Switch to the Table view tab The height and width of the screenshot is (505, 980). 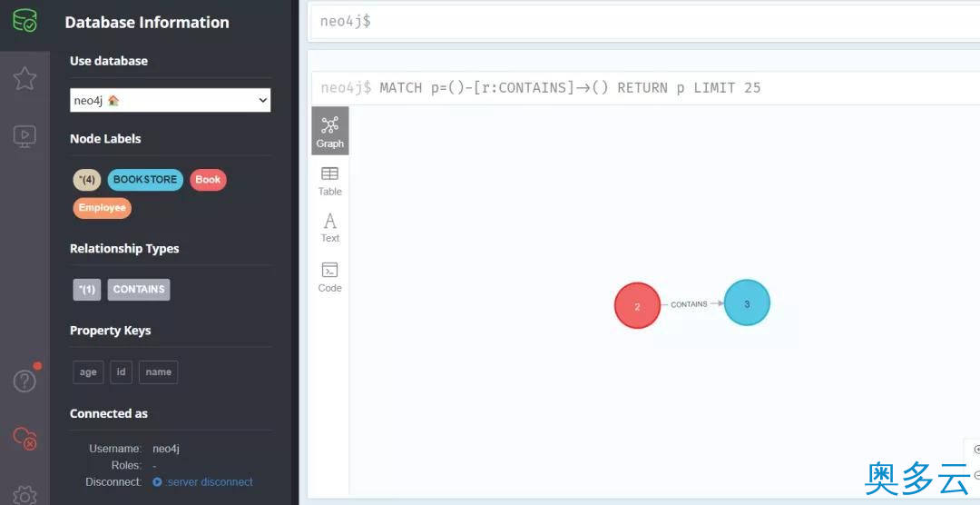pyautogui.click(x=330, y=182)
